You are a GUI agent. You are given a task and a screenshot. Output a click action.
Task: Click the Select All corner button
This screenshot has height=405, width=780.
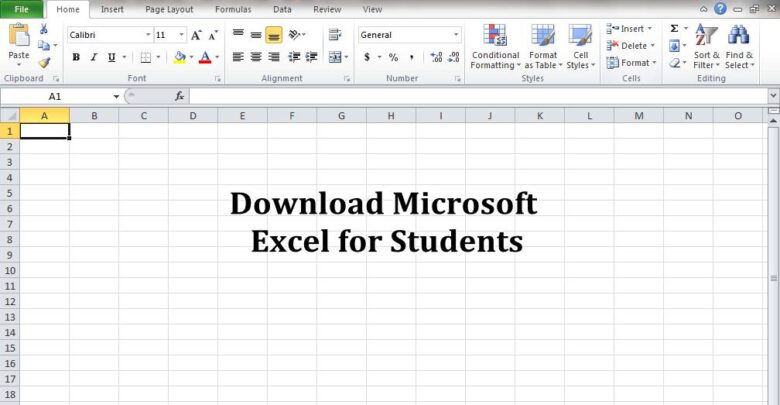click(x=10, y=116)
